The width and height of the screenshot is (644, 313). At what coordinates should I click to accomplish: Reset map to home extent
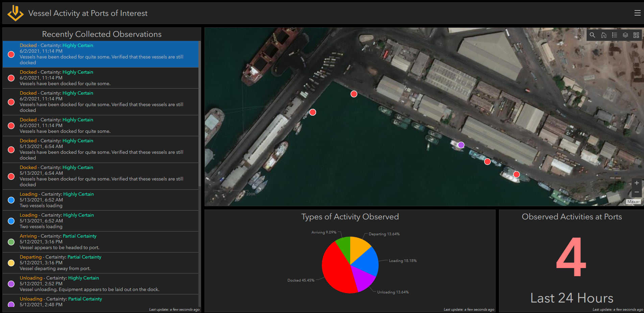click(x=603, y=35)
